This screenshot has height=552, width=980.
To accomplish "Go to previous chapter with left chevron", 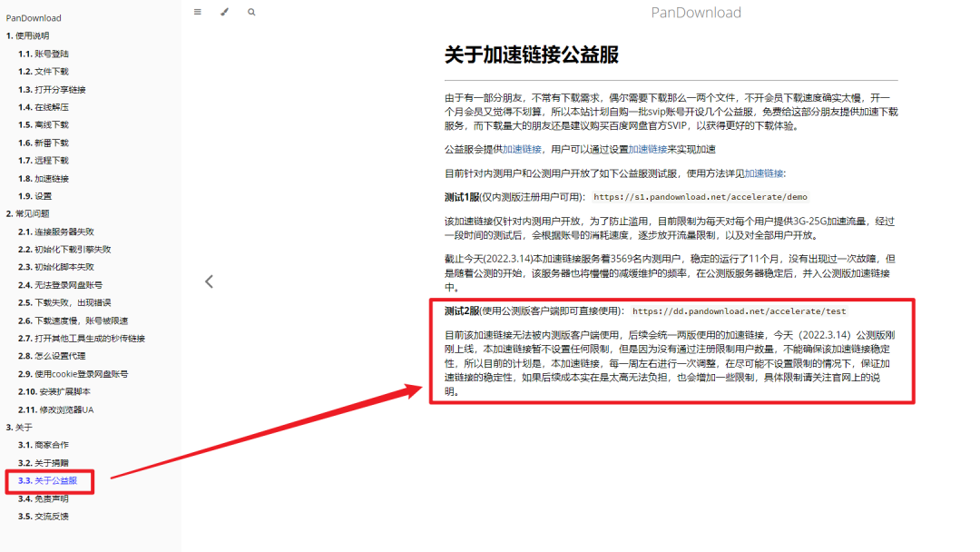I will [210, 282].
